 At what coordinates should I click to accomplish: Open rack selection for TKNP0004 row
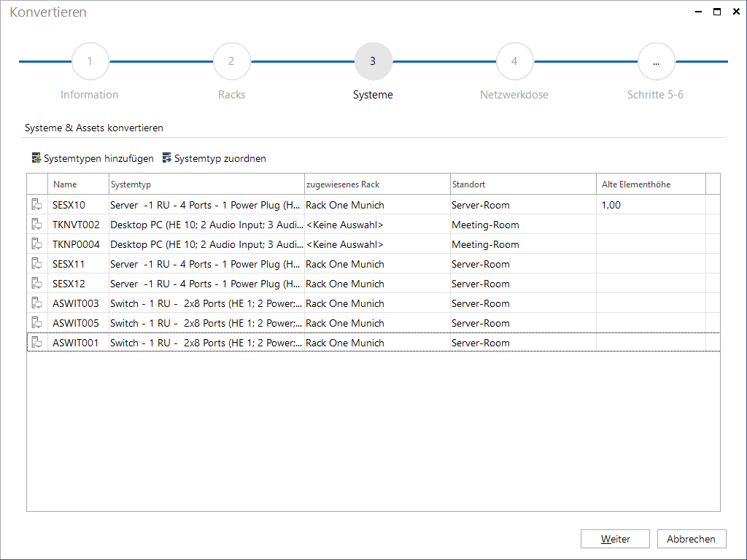[377, 244]
